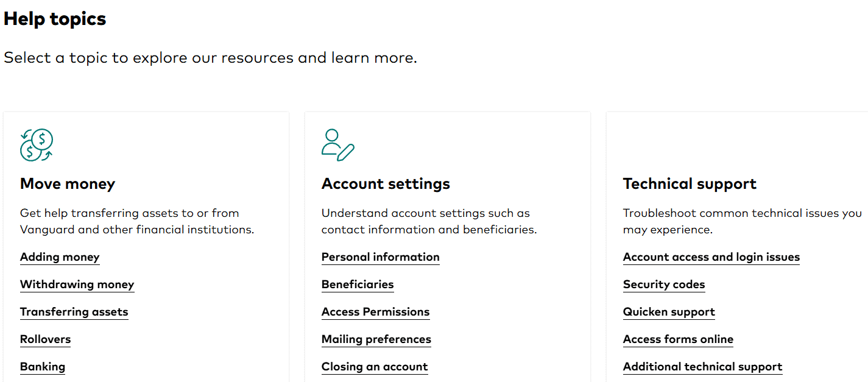Open Access Permissions link
The image size is (868, 382).
[375, 312]
